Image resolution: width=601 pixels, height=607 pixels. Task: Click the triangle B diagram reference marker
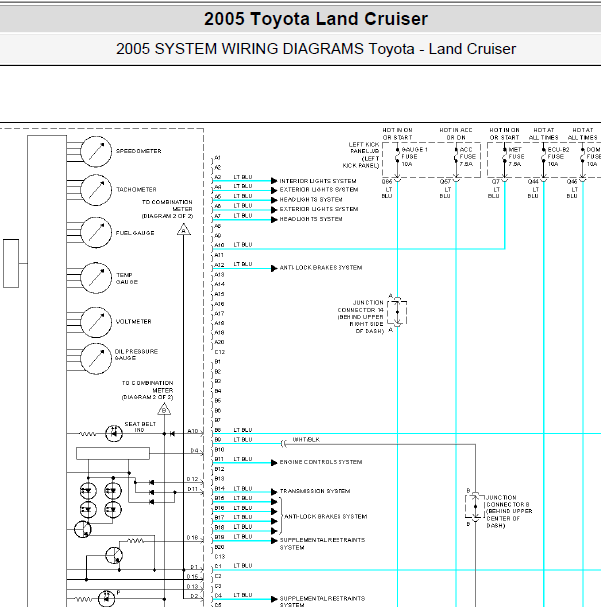click(164, 409)
